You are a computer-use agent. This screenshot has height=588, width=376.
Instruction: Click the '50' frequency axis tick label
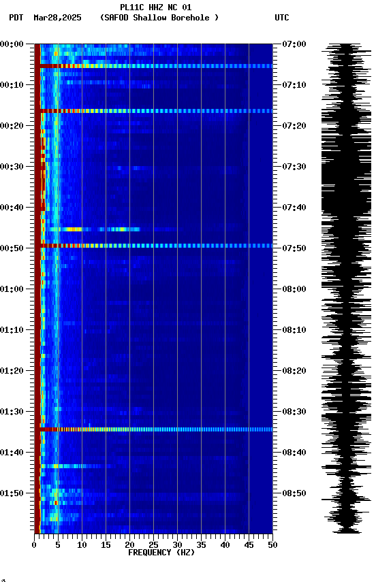[272, 546]
